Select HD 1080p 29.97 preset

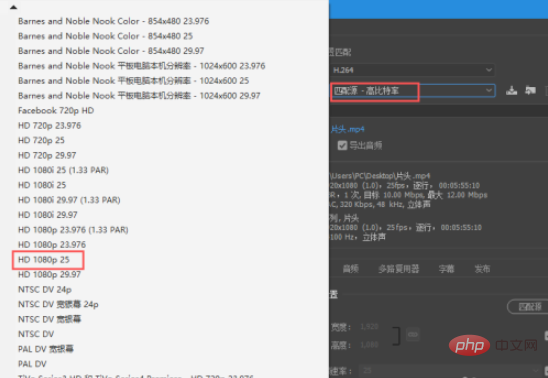49,275
